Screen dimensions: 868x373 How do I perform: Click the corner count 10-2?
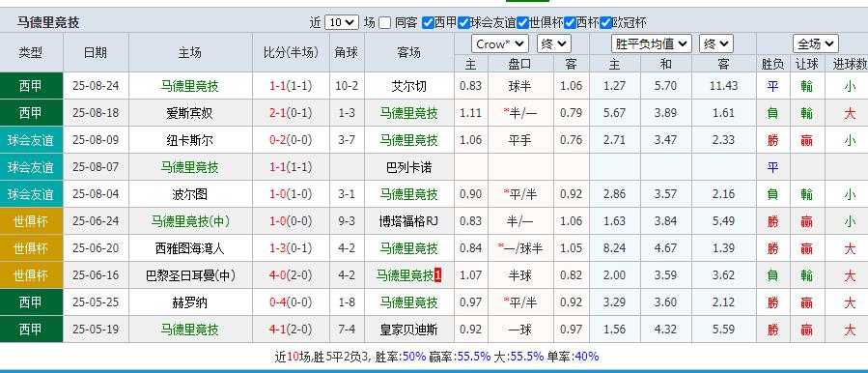pyautogui.click(x=347, y=86)
